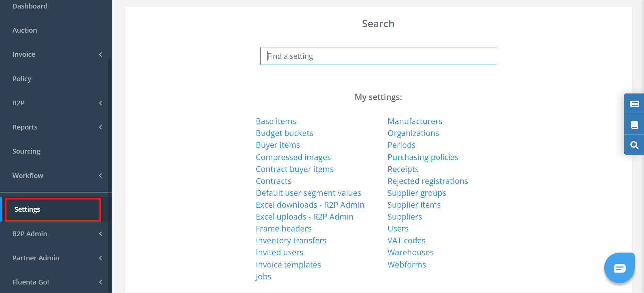
Task: Open the document icon on right edge
Action: pyautogui.click(x=634, y=125)
